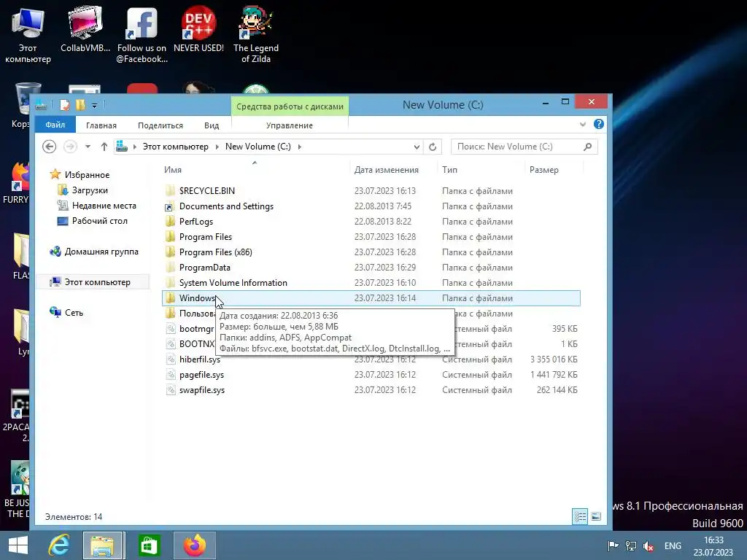Open Рабочий стол in the sidebar
The height and width of the screenshot is (560, 747).
[99, 220]
